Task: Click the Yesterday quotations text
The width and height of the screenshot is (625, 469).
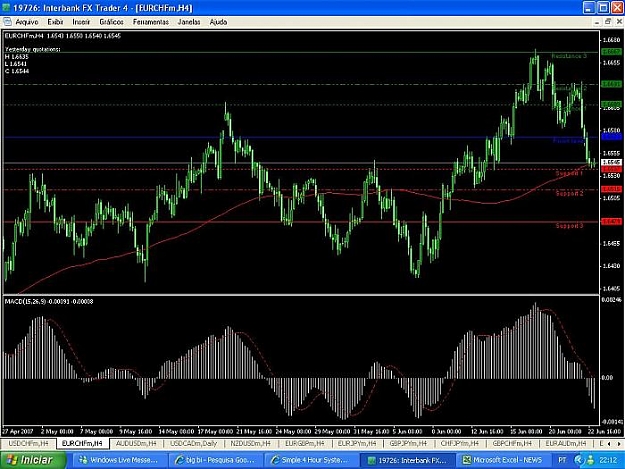Action: coord(33,49)
